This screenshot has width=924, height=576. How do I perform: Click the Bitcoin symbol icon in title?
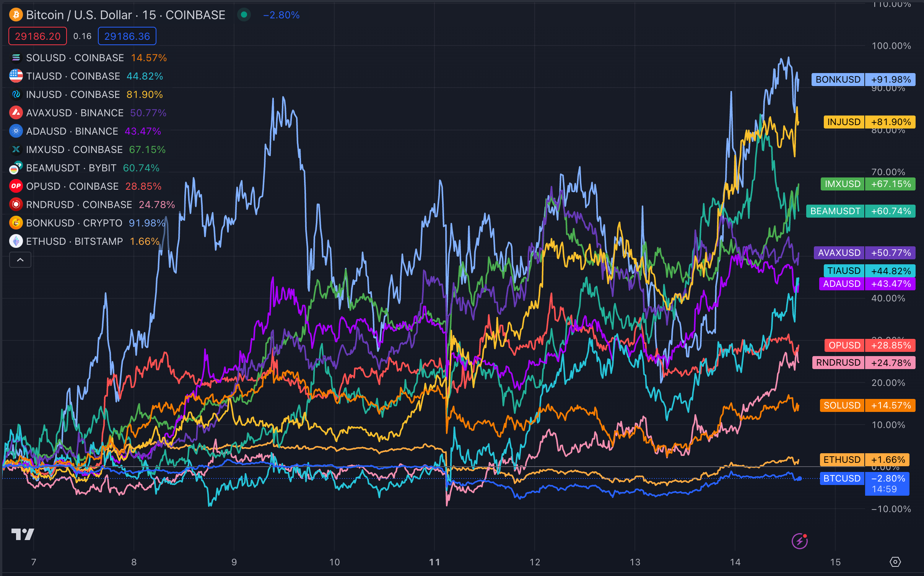coord(16,15)
